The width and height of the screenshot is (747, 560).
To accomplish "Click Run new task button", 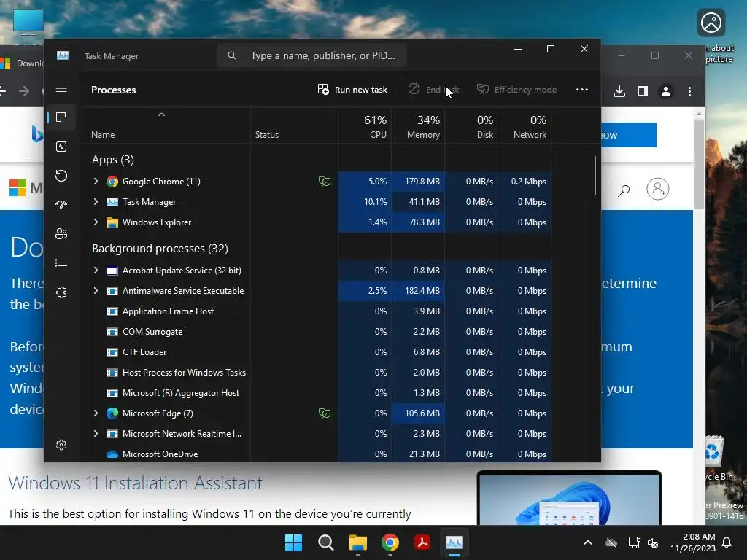I will pos(352,90).
